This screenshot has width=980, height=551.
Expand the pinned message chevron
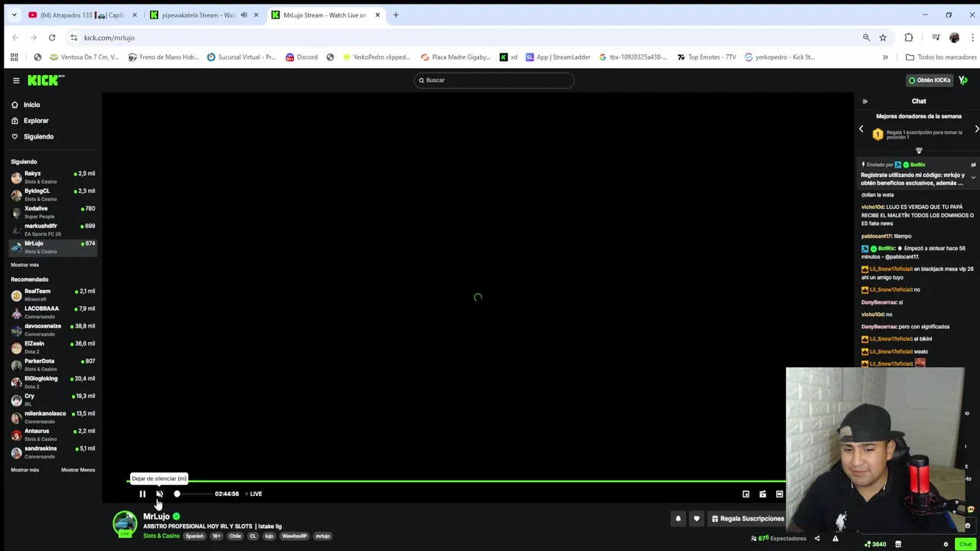pos(973,178)
